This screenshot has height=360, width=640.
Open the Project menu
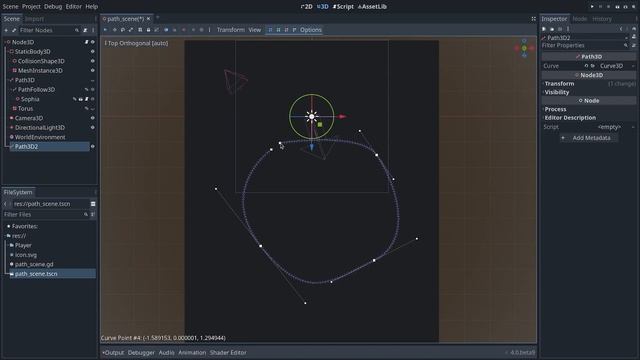(31, 7)
